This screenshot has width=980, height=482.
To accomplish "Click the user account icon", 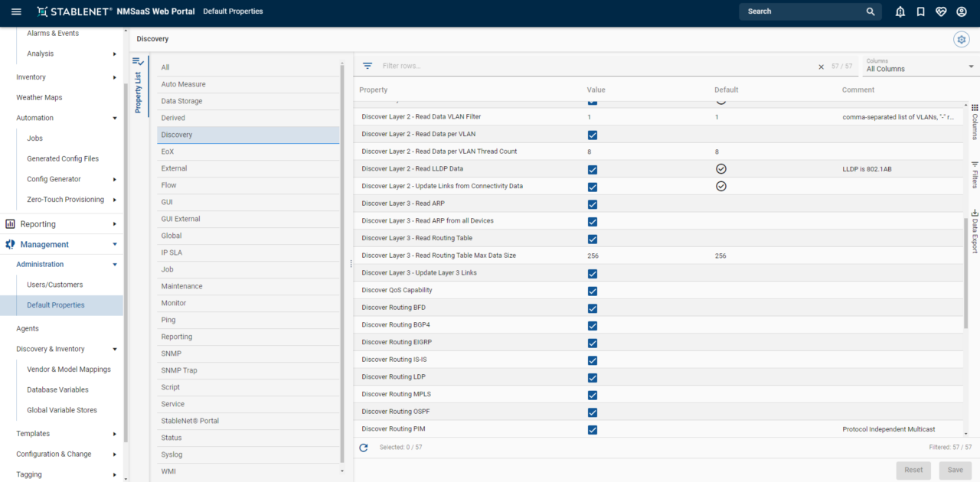I will tap(962, 11).
